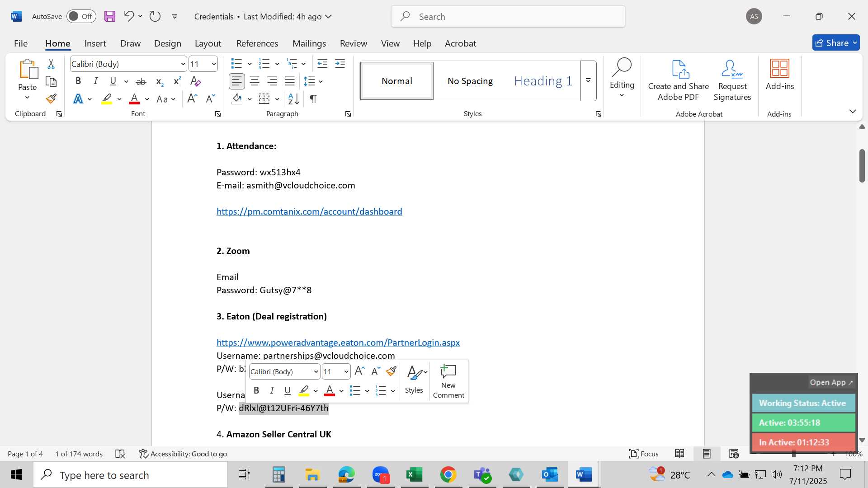Expand the Styles gallery
Image resolution: width=868 pixels, height=488 pixels.
pos(588,80)
